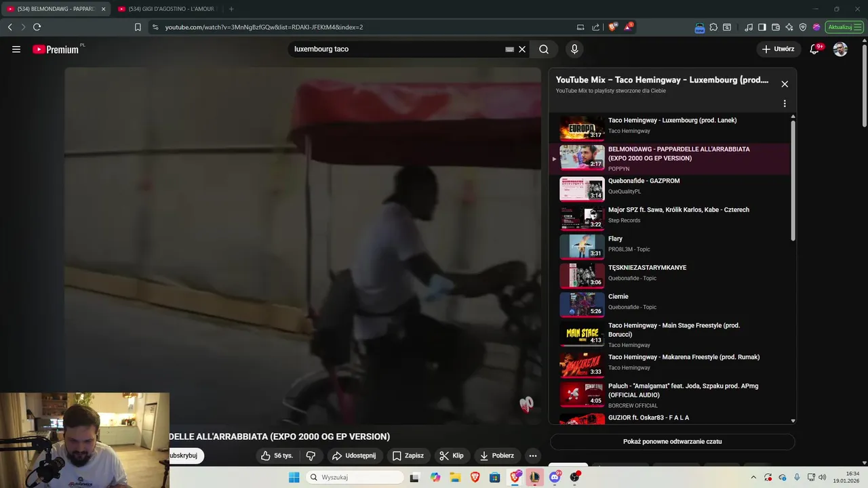
Task: Open the on-screen keyboard icon in search box
Action: pos(509,49)
